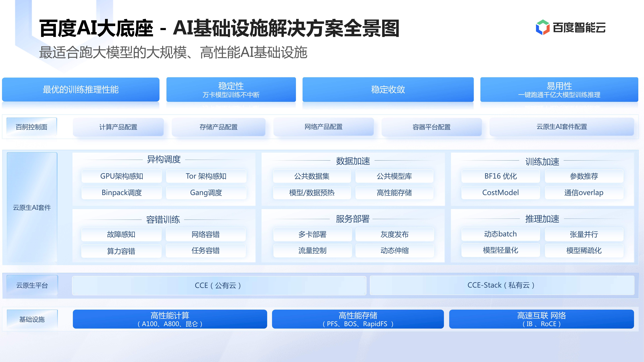Select the 稳定收敛 banner

pyautogui.click(x=388, y=89)
